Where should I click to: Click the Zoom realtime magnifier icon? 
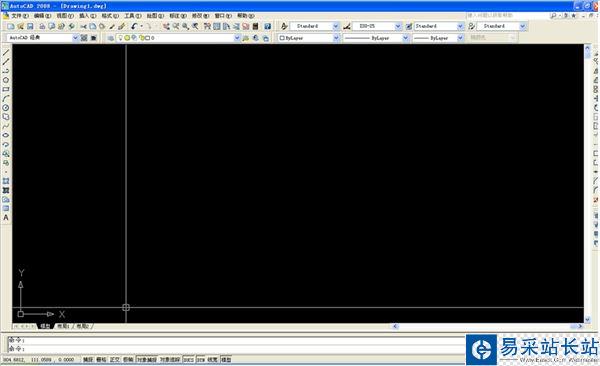pos(176,26)
